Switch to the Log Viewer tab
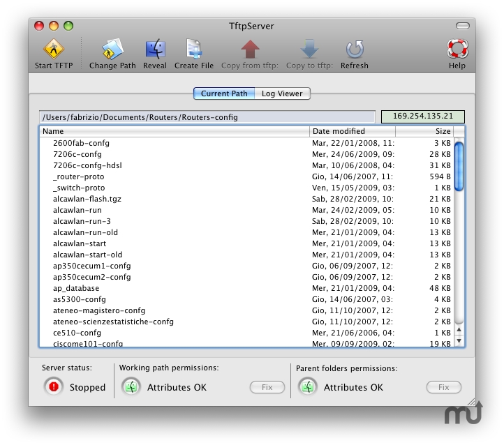504x445 pixels. click(x=282, y=93)
